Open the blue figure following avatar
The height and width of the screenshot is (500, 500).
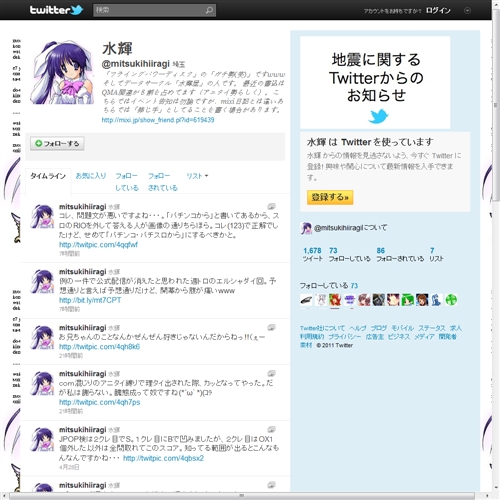[437, 300]
